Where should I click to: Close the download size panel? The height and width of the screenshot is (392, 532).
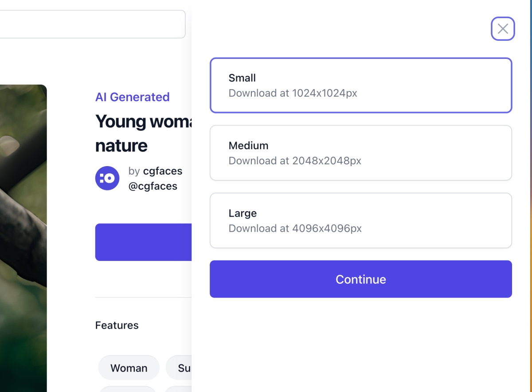click(503, 29)
